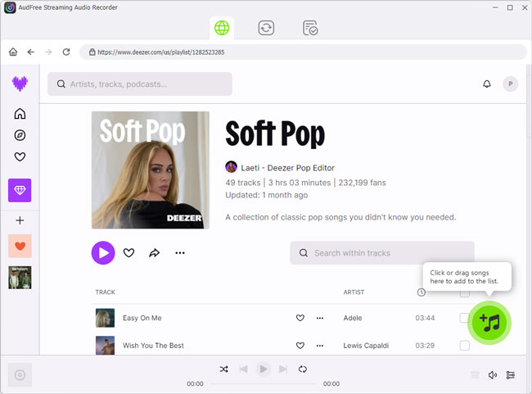Image resolution: width=532 pixels, height=394 pixels.
Task: Add Soft Pop playlist to favorites
Action: [x=128, y=253]
